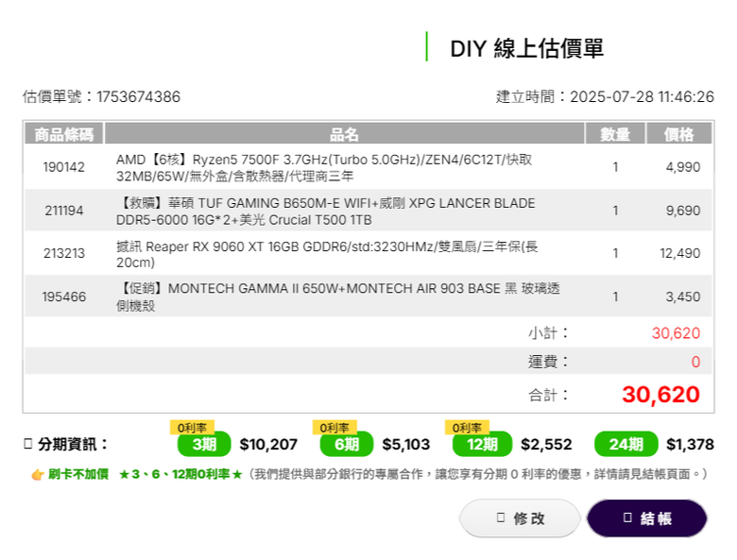Image resolution: width=737 pixels, height=560 pixels.
Task: Select the 12期 installment badge
Action: [482, 444]
